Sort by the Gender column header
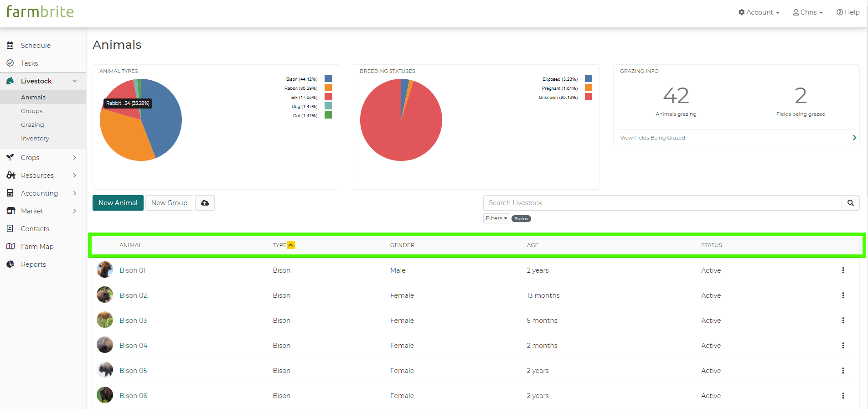The image size is (868, 409). [x=402, y=245]
